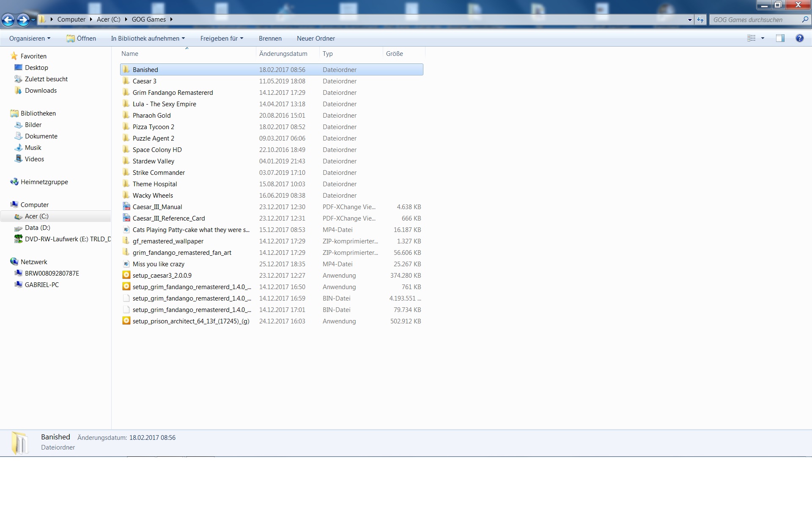
Task: Expand the arrow after Acer (C:) in breadcrumb
Action: [126, 19]
